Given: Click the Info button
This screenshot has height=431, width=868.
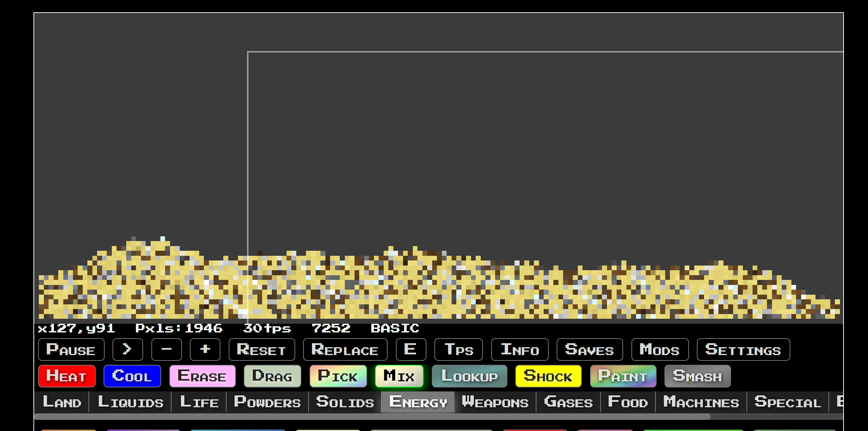Looking at the screenshot, I should click(x=520, y=349).
